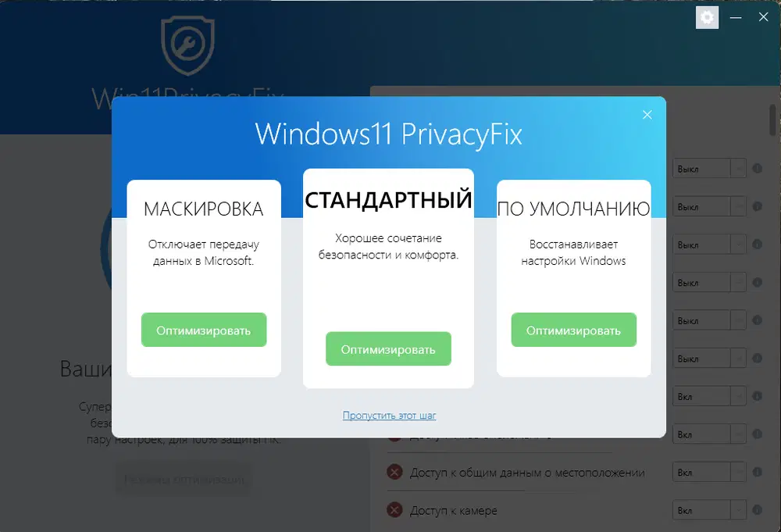Image resolution: width=781 pixels, height=532 pixels.
Task: Optimize using the Маскировка profile
Action: (204, 330)
